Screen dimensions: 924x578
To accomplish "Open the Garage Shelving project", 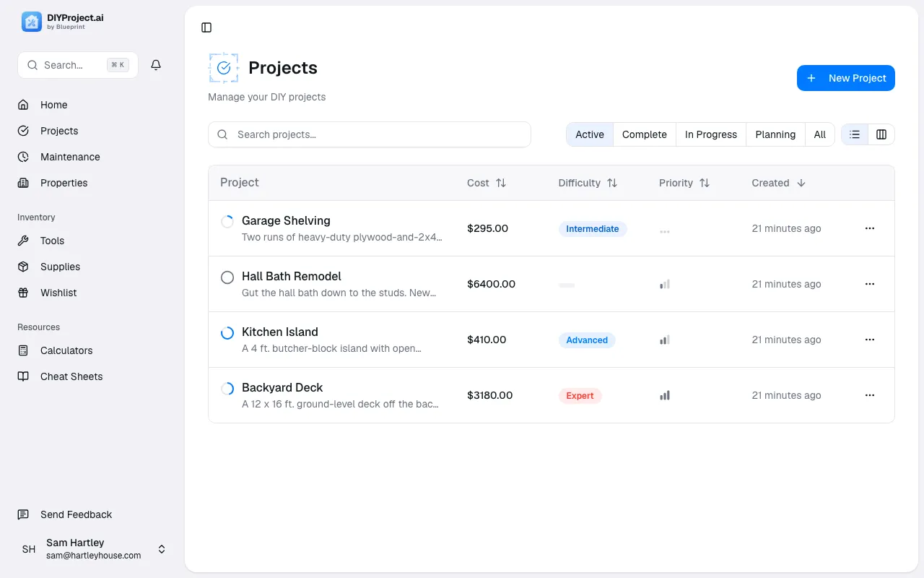I will point(286,221).
